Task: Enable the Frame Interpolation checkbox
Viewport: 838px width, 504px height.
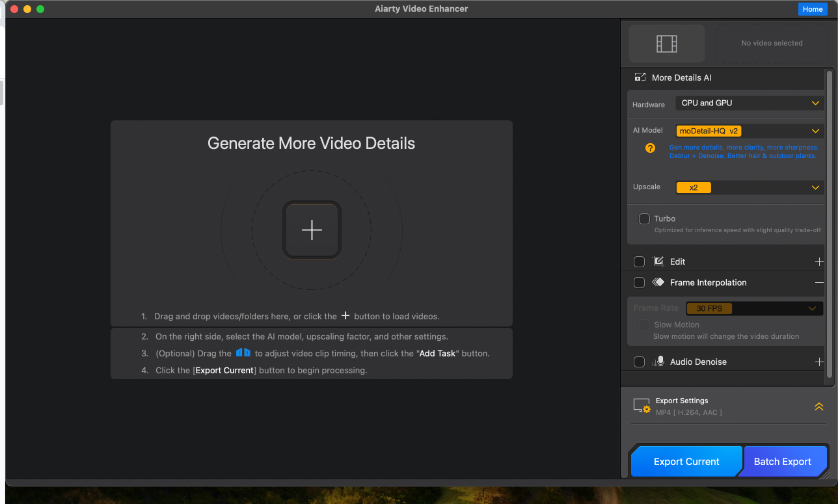Action: [x=639, y=282]
